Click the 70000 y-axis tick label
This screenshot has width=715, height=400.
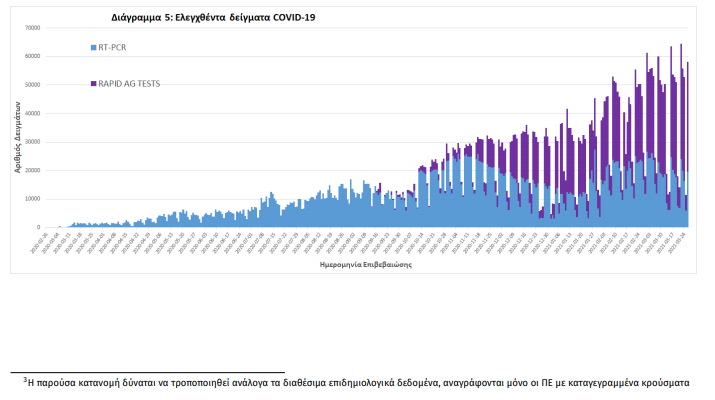(x=31, y=27)
